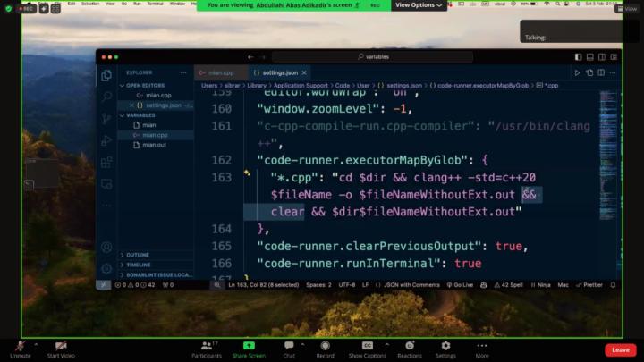Expand the TIMELINE section in Explorer
644x362 pixels.
coord(139,265)
